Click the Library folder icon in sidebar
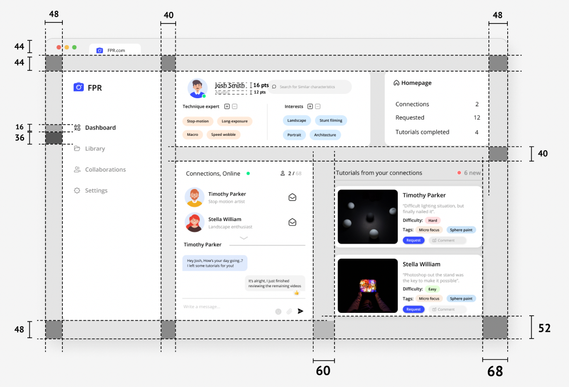The image size is (569, 387). coord(77,148)
